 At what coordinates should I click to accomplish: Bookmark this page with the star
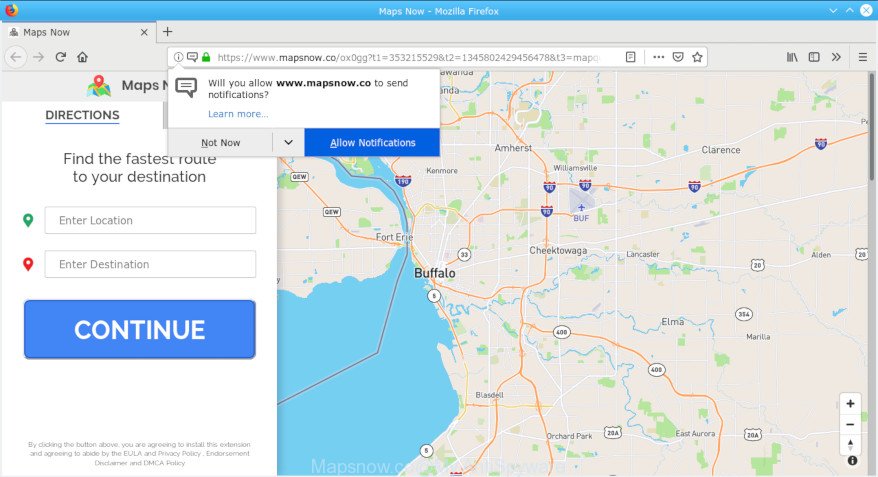pos(697,57)
